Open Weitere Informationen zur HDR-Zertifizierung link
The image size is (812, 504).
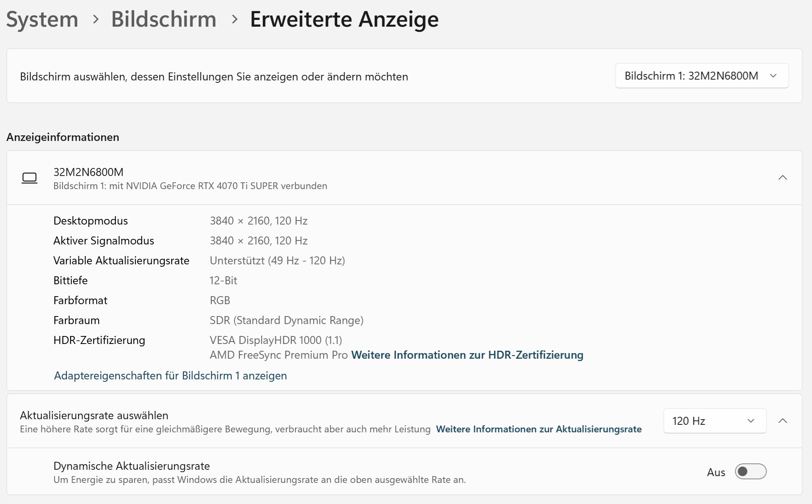pyautogui.click(x=467, y=355)
